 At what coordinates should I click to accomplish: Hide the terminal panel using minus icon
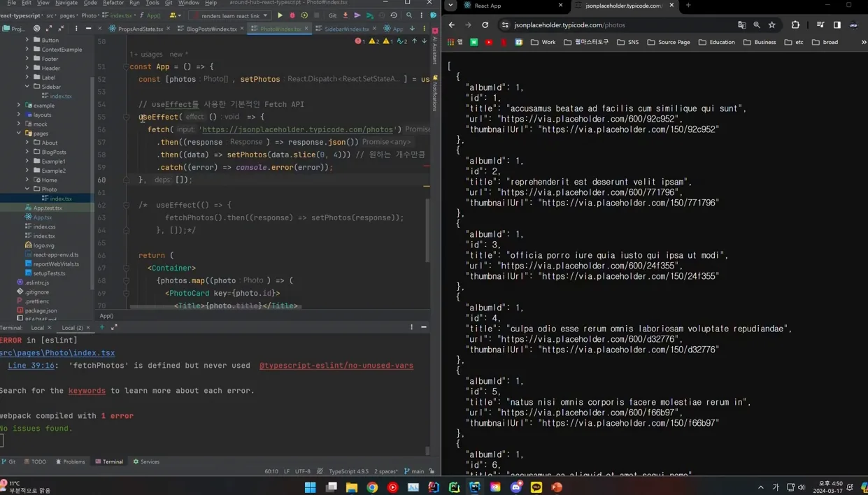[x=424, y=327]
